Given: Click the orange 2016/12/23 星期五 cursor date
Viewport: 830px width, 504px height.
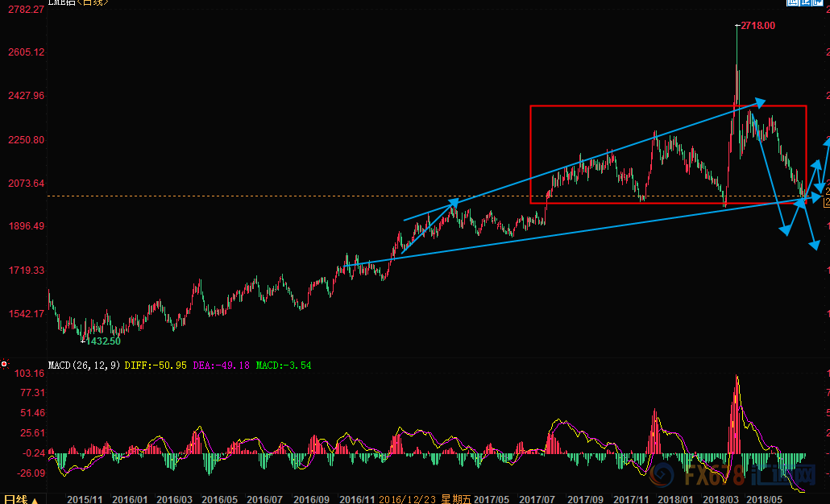Looking at the screenshot, I should (425, 499).
